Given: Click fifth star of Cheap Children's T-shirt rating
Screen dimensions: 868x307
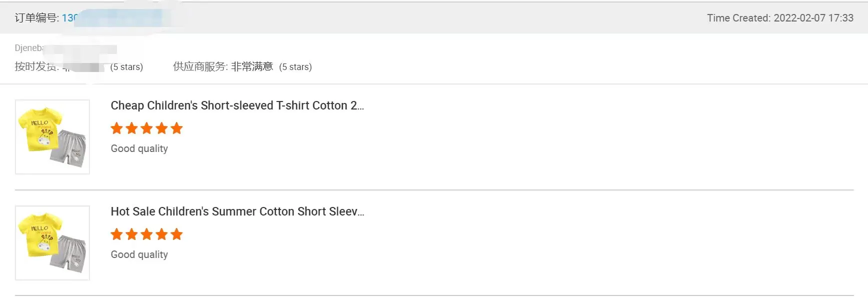Looking at the screenshot, I should pyautogui.click(x=176, y=128).
